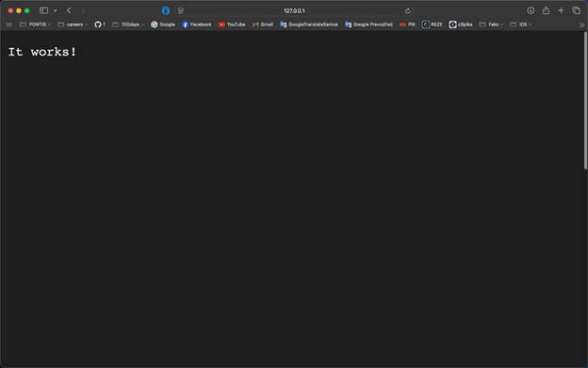Image resolution: width=588 pixels, height=368 pixels.
Task: Click the blue extension icon in the toolbar
Action: coord(166,10)
